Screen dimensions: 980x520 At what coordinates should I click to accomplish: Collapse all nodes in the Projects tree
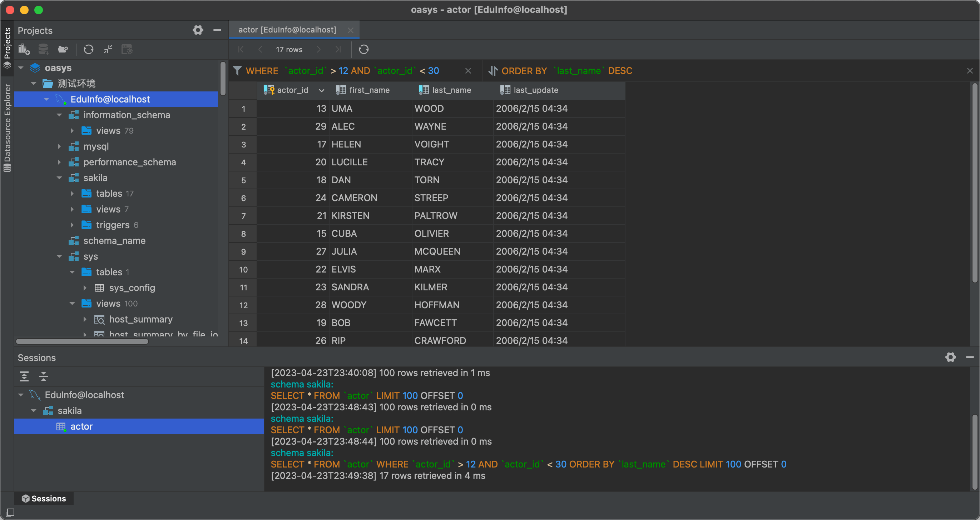point(108,49)
